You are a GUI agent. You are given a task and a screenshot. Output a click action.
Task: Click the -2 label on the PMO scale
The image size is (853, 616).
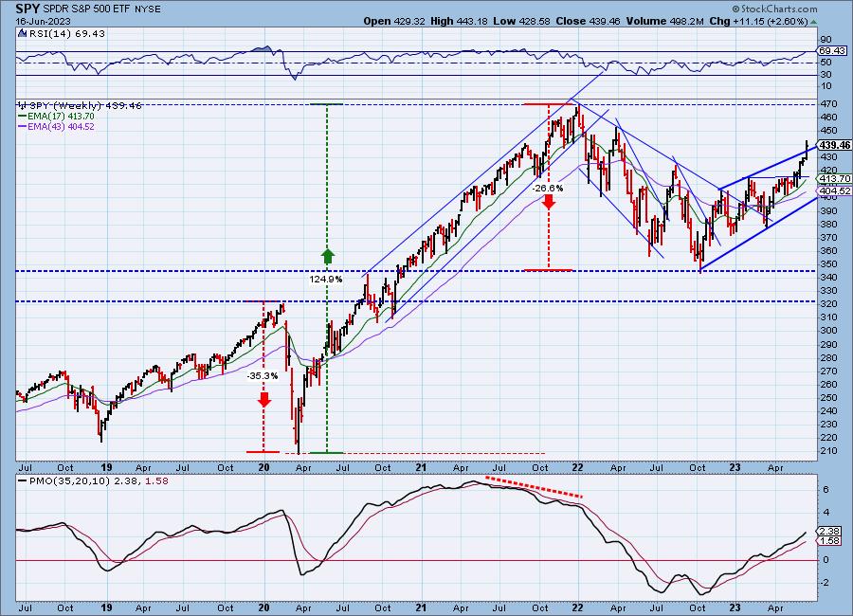click(825, 583)
